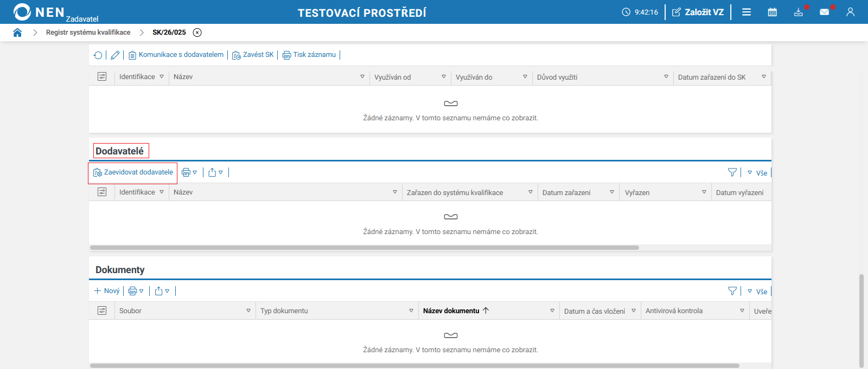Open Název dokumentu column filter
868x369 pixels.
point(552,310)
